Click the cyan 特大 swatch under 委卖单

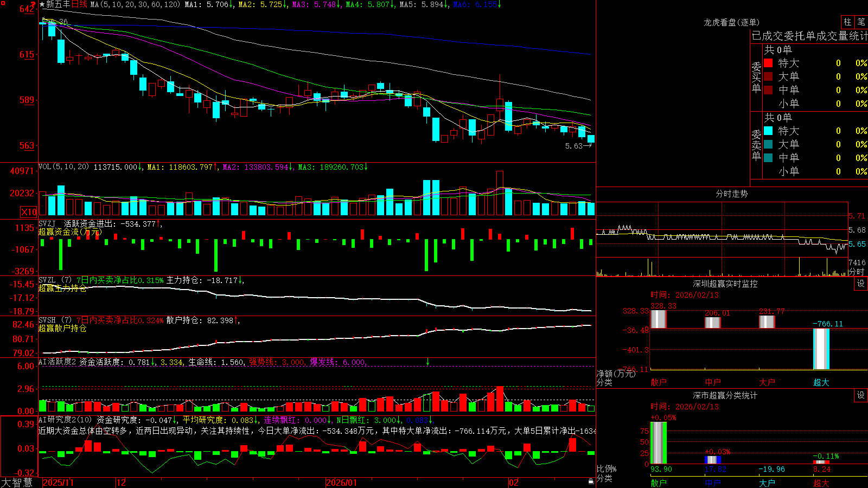[x=768, y=131]
